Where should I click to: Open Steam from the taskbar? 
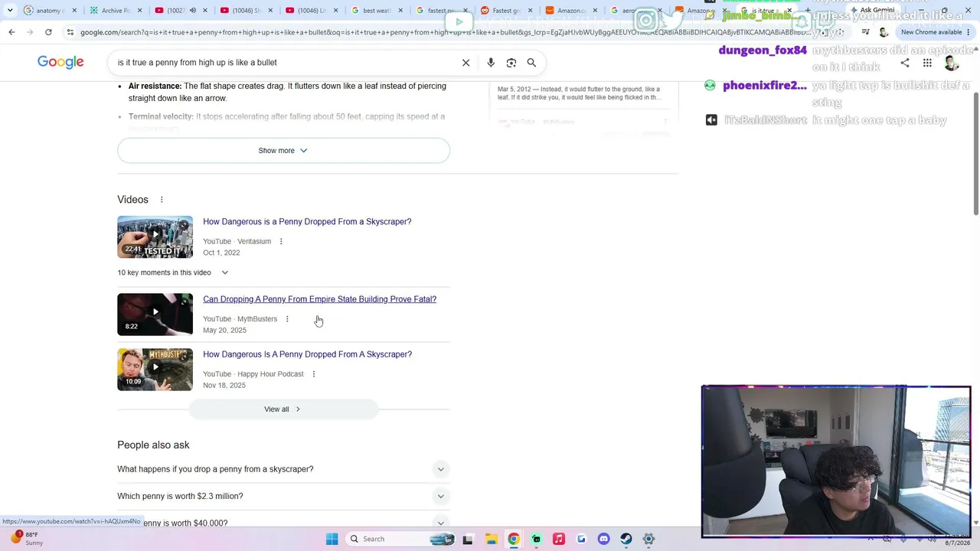(x=626, y=539)
